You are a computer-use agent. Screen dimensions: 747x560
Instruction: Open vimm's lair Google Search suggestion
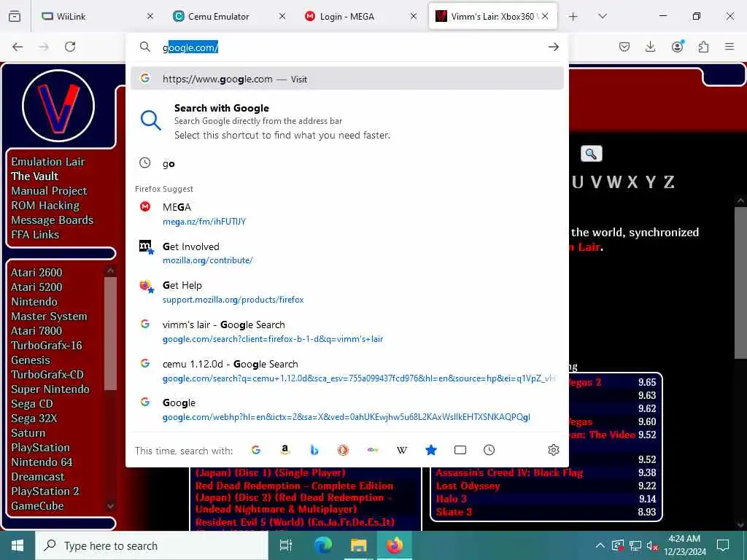point(347,332)
